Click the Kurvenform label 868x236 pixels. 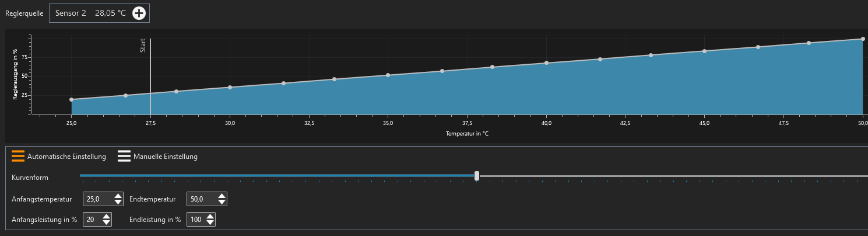click(30, 177)
